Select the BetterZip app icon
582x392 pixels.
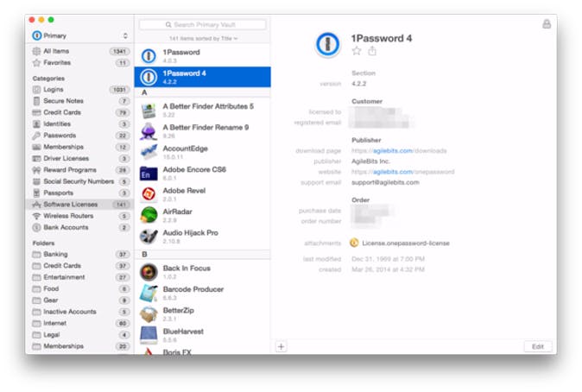pyautogui.click(x=149, y=314)
